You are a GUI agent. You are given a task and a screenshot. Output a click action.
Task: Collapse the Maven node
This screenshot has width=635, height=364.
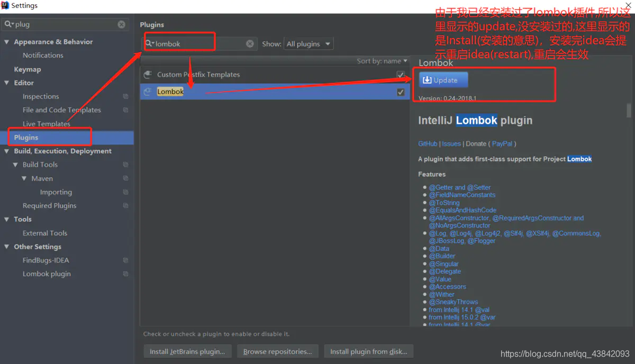pyautogui.click(x=24, y=179)
